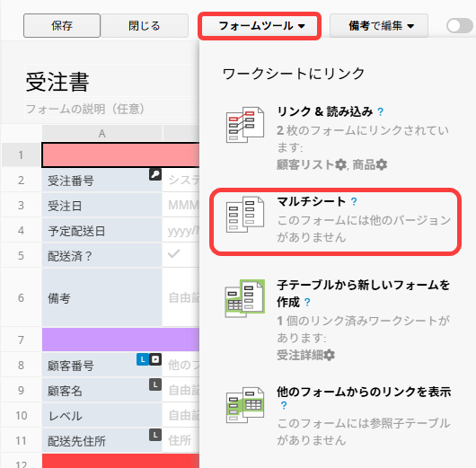This screenshot has width=476, height=468.
Task: Click the create form from subtable icon
Action: click(x=245, y=298)
